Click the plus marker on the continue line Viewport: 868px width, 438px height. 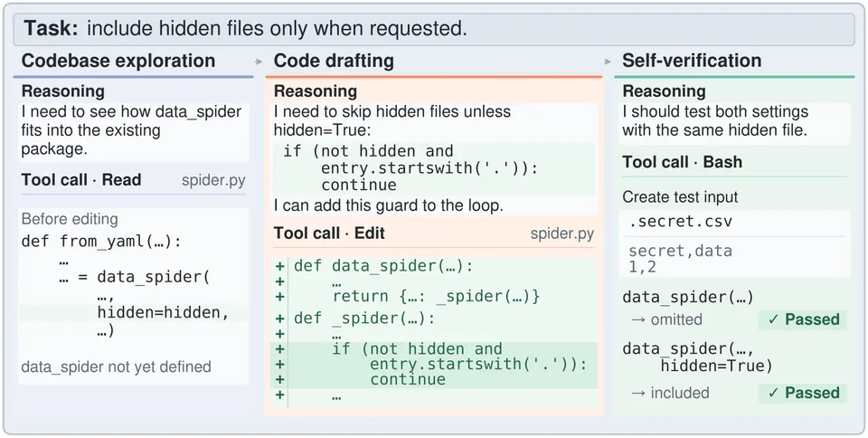[x=280, y=379]
